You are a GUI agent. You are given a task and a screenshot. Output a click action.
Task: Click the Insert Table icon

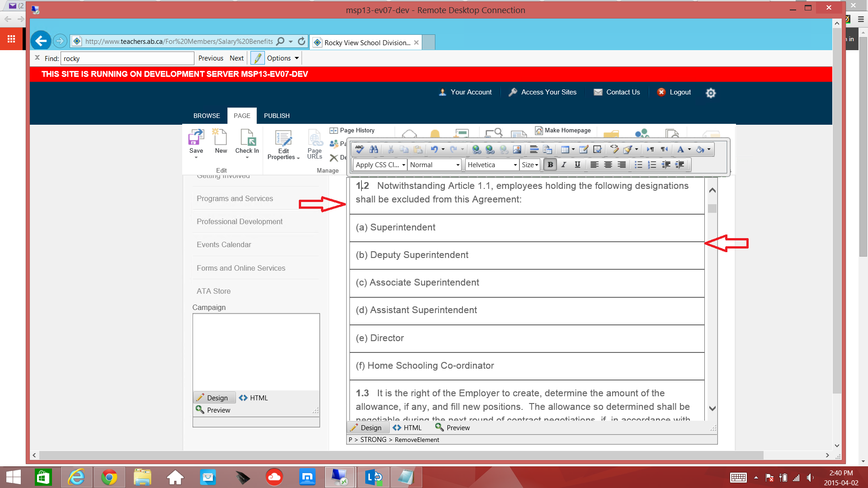coord(565,150)
